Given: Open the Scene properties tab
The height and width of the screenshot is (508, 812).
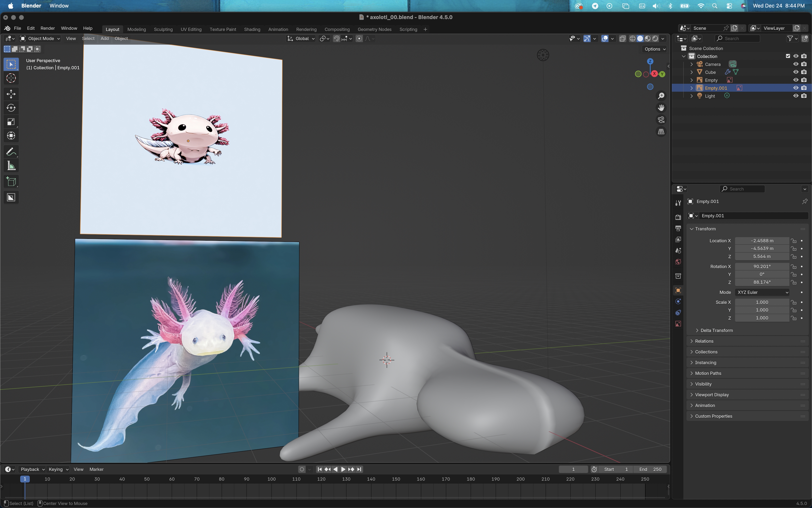Looking at the screenshot, I should 678,251.
